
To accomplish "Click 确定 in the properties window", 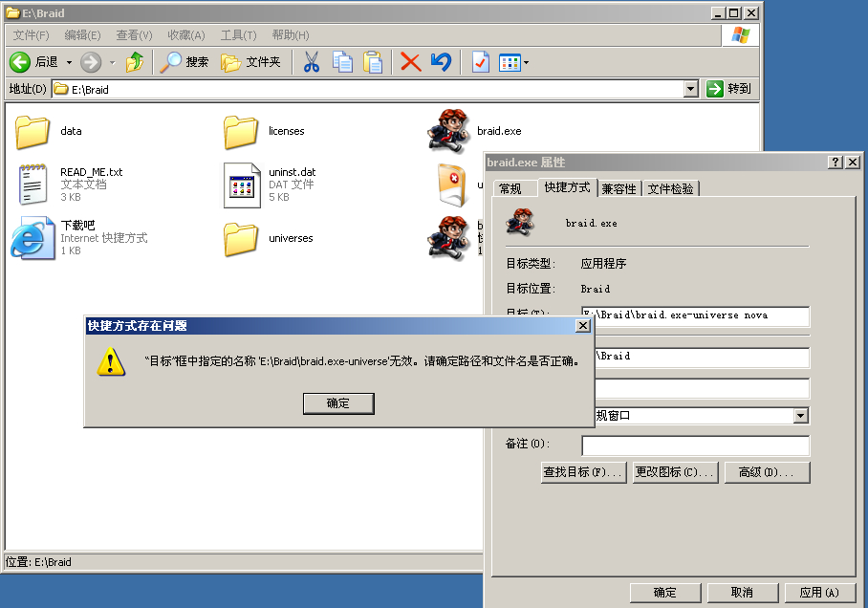I will pyautogui.click(x=665, y=593).
